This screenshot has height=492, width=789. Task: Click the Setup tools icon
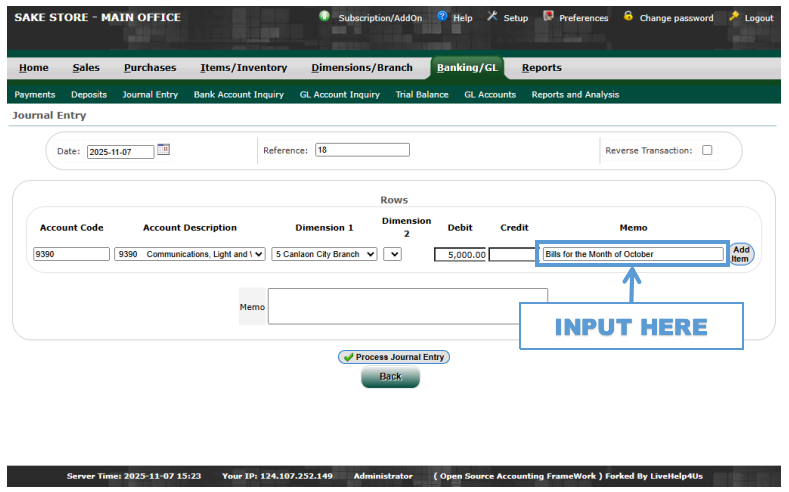tap(492, 17)
